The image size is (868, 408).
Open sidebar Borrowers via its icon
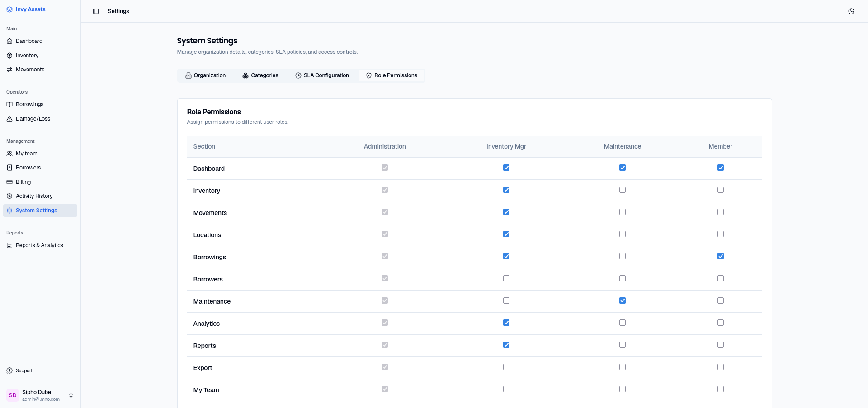click(9, 168)
